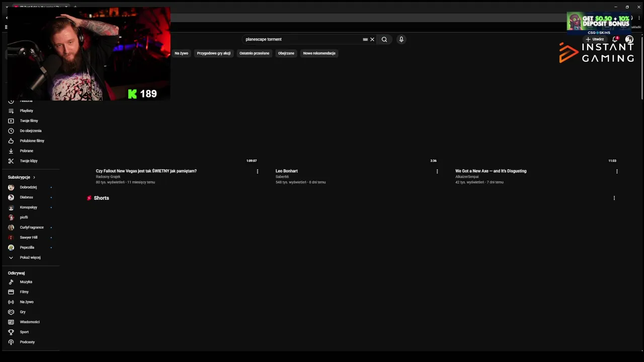Select 'Przygodowe gry akcji' chip
The width and height of the screenshot is (644, 362).
click(214, 53)
